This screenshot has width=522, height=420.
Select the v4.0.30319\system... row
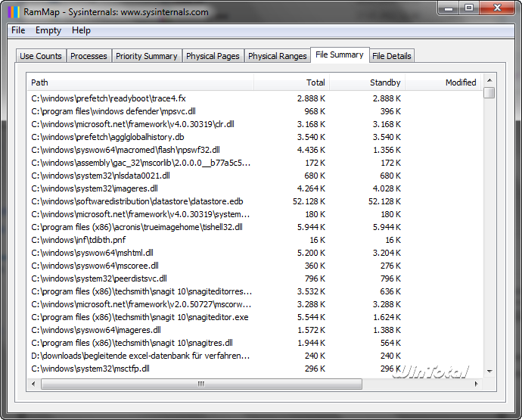(254, 214)
